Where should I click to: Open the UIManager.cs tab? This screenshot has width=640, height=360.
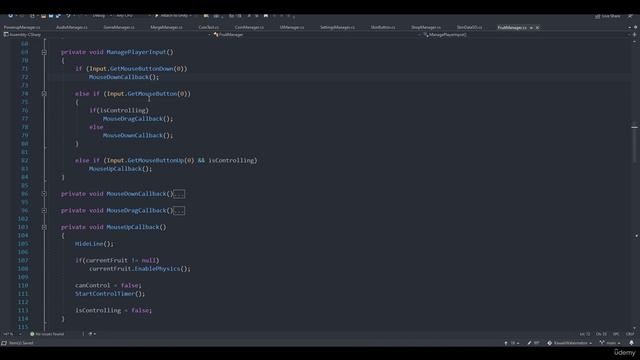coord(292,27)
